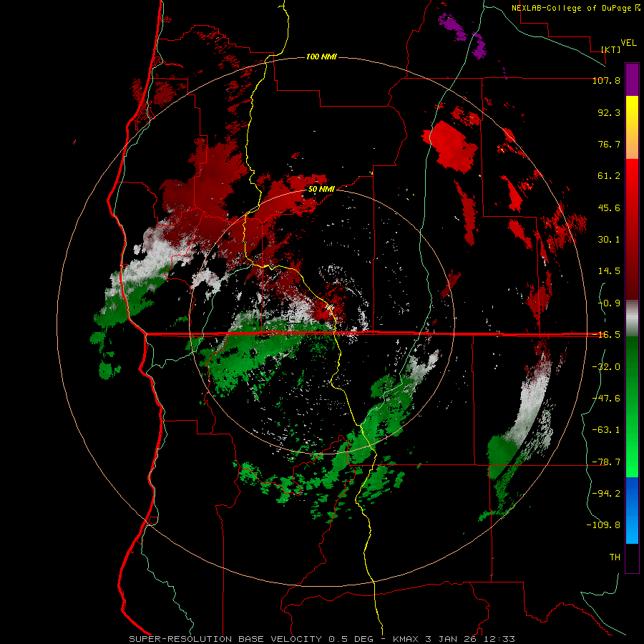The width and height of the screenshot is (644, 644).
Task: Click the 50 NMI range ring label
Action: 321,190
